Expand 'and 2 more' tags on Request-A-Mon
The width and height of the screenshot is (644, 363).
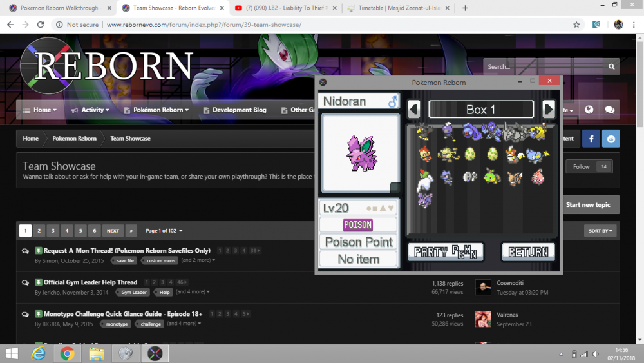tap(198, 260)
